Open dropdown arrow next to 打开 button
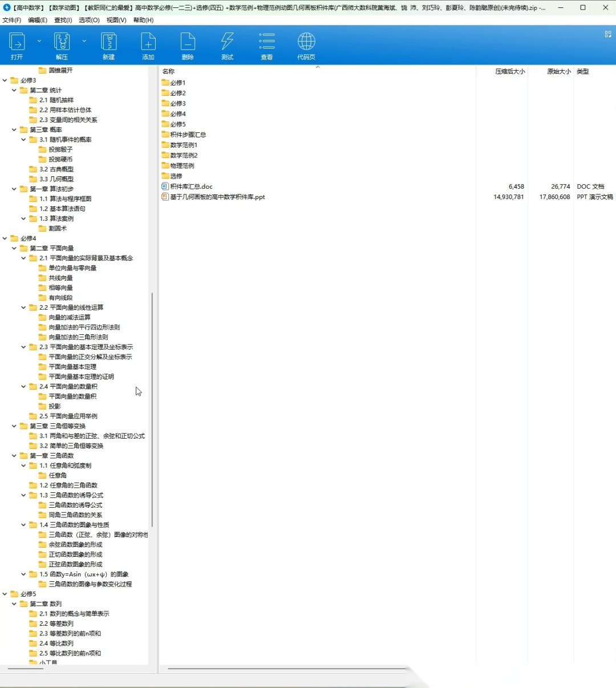This screenshot has width=616, height=688. click(x=39, y=41)
